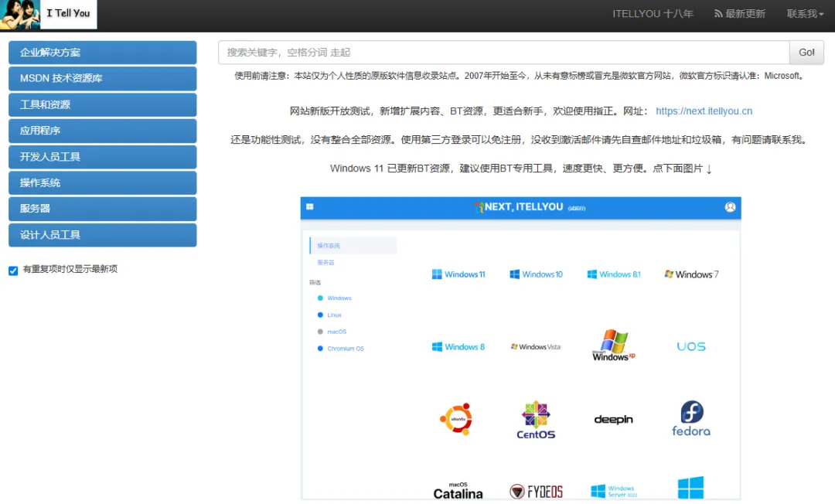Click the CentOS logo
835x504 pixels.
[536, 420]
